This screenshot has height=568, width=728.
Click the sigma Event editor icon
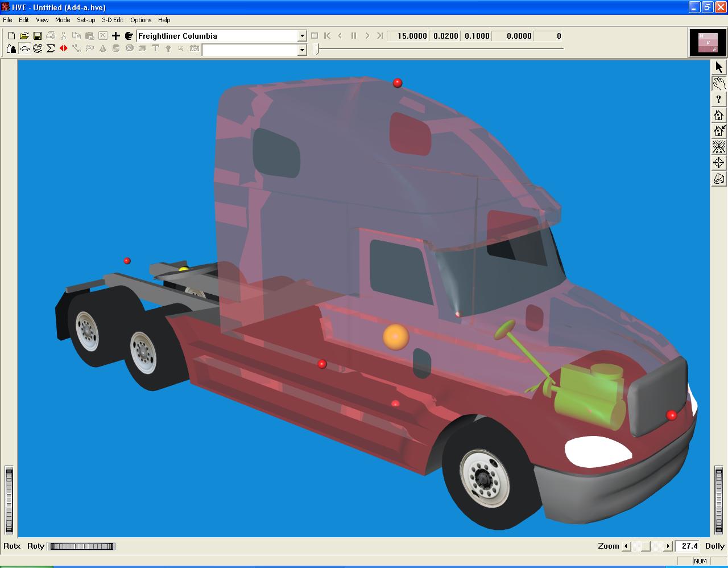click(51, 49)
